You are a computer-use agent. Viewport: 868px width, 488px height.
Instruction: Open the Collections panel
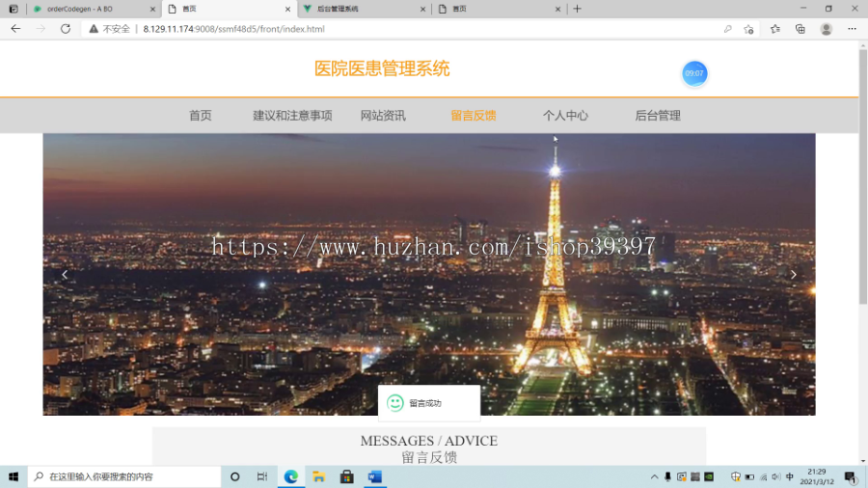(x=800, y=29)
